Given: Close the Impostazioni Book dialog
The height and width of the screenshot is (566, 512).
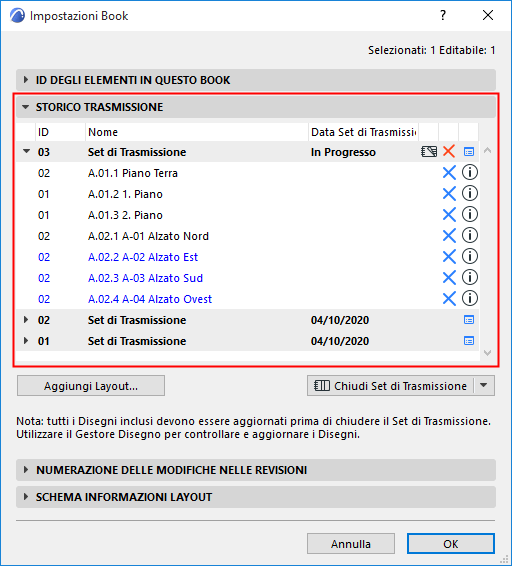Looking at the screenshot, I should pyautogui.click(x=488, y=15).
